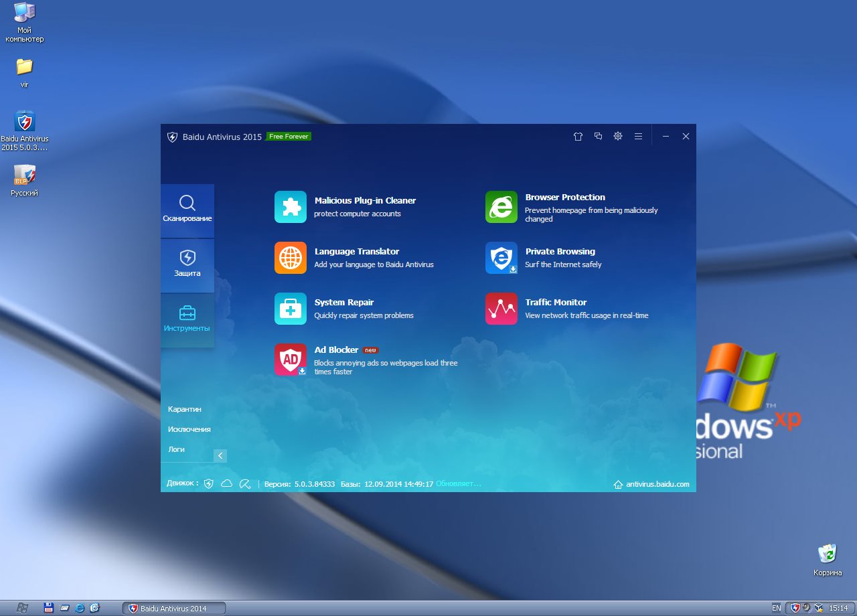
Task: Minimize the Baidu Antivirus window
Action: pos(666,136)
